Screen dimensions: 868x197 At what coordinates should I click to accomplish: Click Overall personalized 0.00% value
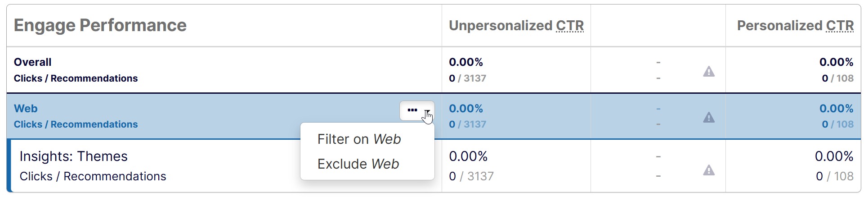pyautogui.click(x=836, y=62)
